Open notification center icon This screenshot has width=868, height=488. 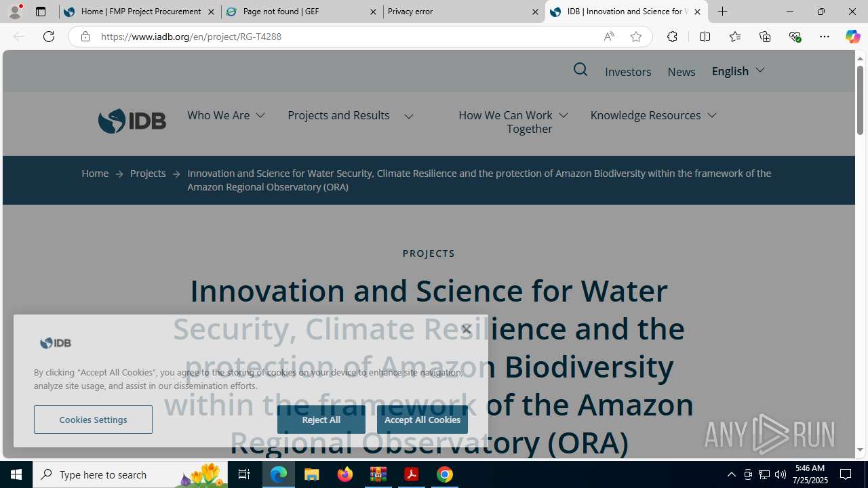point(846,474)
